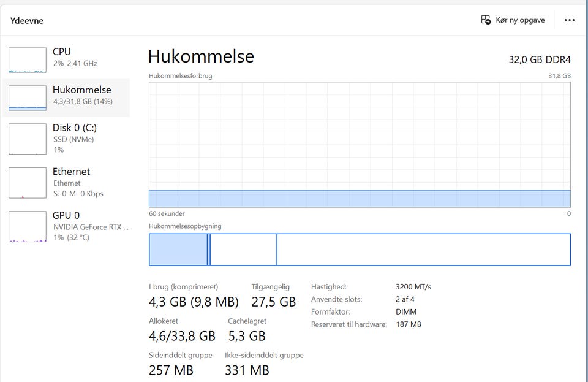
Task: Click the 5,3 GB cached value
Action: (247, 336)
